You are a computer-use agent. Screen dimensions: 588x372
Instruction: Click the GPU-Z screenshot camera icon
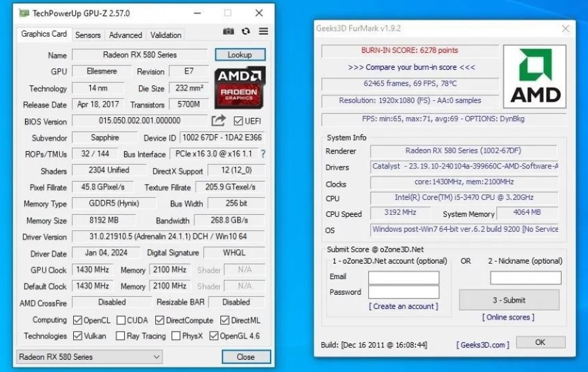tap(229, 31)
